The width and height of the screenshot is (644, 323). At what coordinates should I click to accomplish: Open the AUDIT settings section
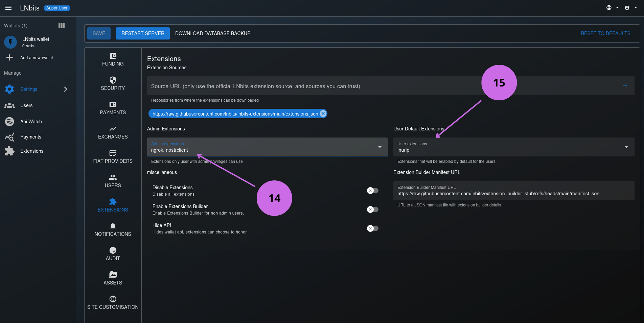click(113, 254)
